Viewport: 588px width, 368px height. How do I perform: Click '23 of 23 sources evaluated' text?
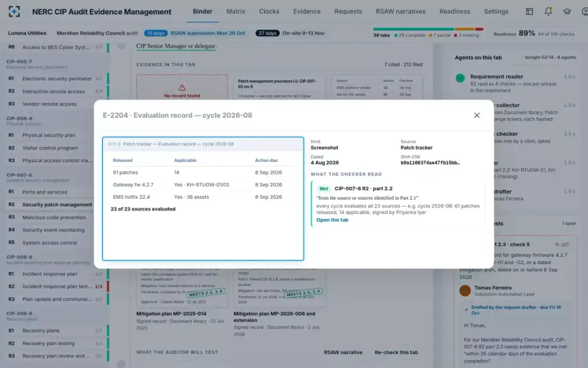pyautogui.click(x=143, y=209)
